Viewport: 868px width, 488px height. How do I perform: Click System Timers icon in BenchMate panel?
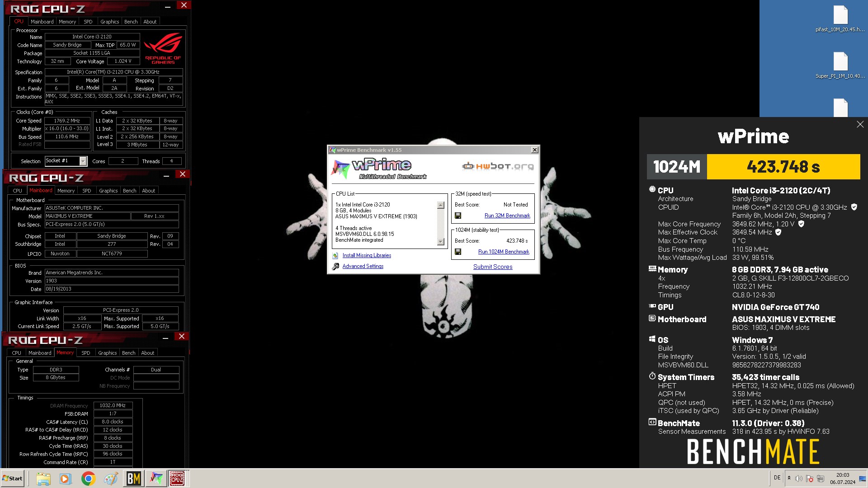click(652, 376)
